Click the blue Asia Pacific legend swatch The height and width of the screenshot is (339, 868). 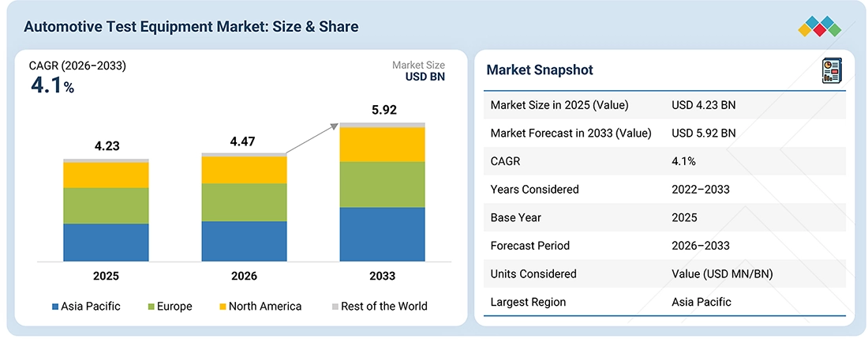tap(54, 307)
